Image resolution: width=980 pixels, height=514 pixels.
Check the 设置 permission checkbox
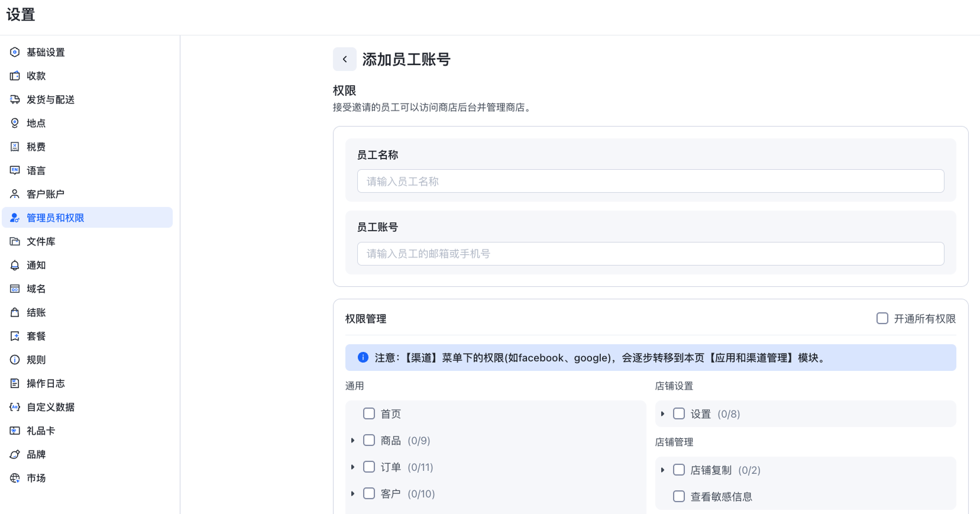pos(679,413)
